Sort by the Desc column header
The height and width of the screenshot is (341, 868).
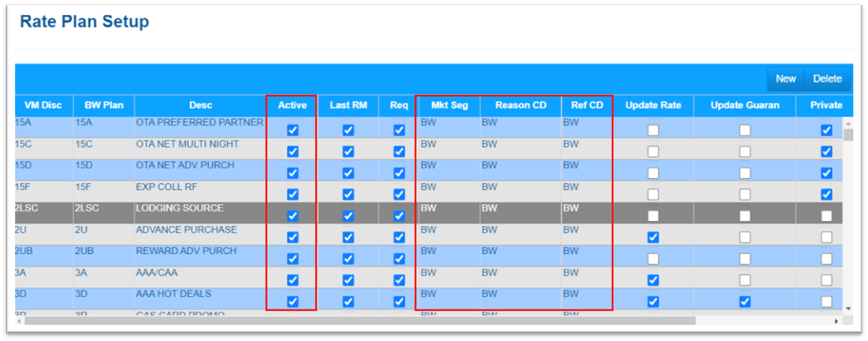(200, 106)
